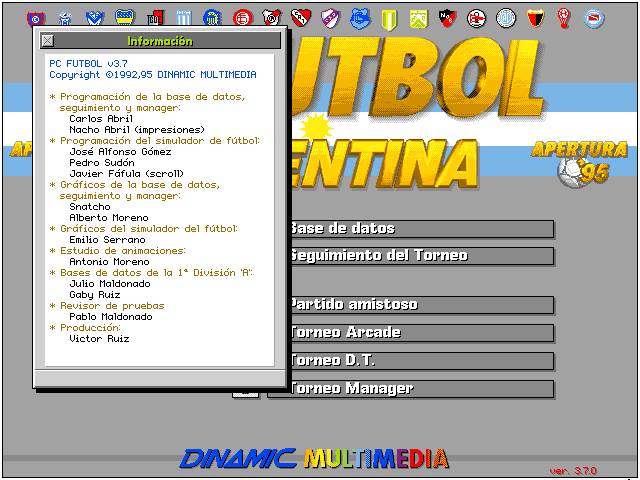Click the name 'Snatcho'
The height and width of the screenshot is (480, 640).
coord(89,207)
